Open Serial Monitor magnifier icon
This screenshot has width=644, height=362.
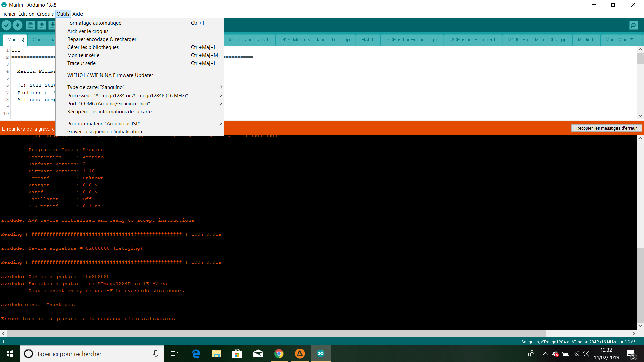[x=634, y=25]
